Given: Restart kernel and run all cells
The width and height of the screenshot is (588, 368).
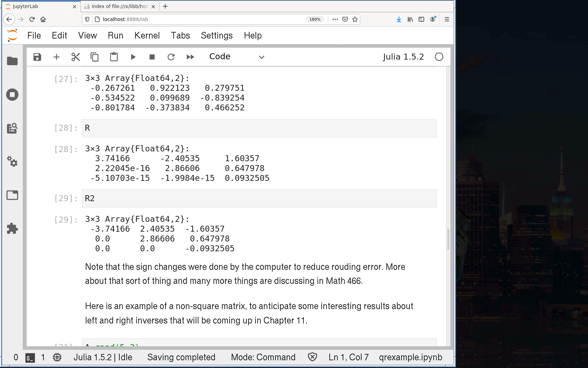Looking at the screenshot, I should [x=190, y=57].
